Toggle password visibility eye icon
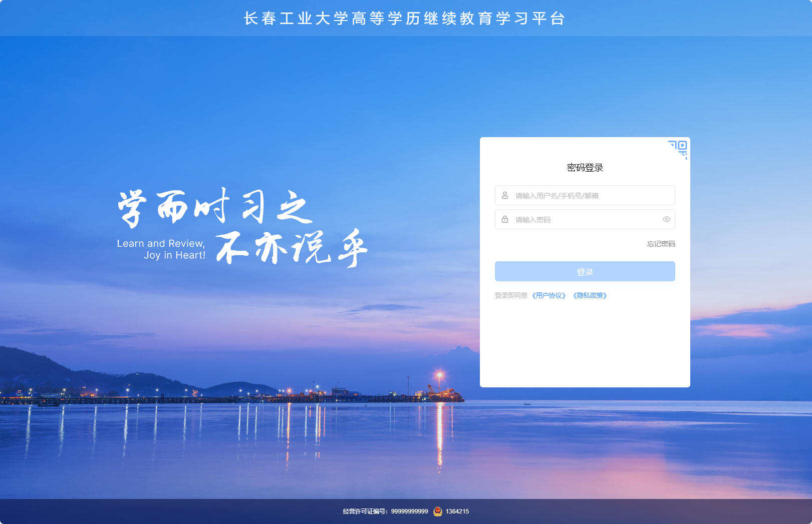 pyautogui.click(x=667, y=219)
